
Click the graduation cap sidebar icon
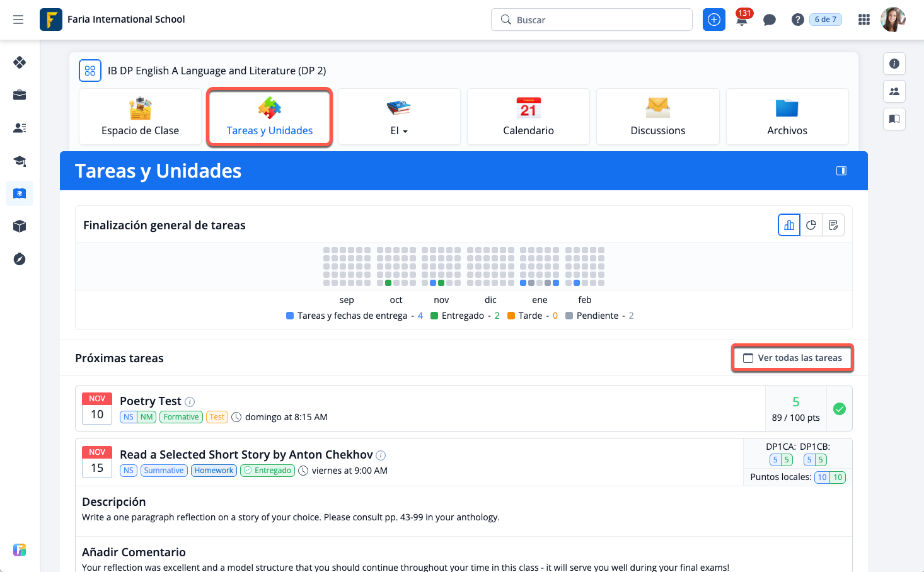20,161
